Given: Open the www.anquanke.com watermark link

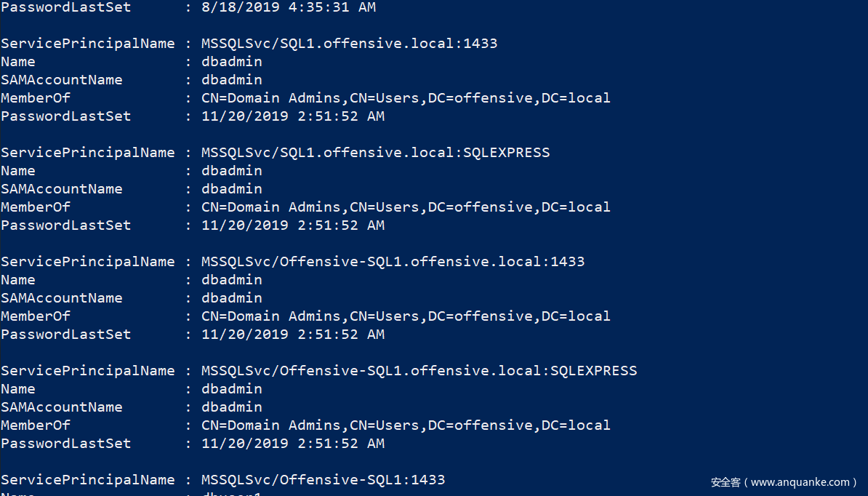Looking at the screenshot, I should pyautogui.click(x=800, y=482).
